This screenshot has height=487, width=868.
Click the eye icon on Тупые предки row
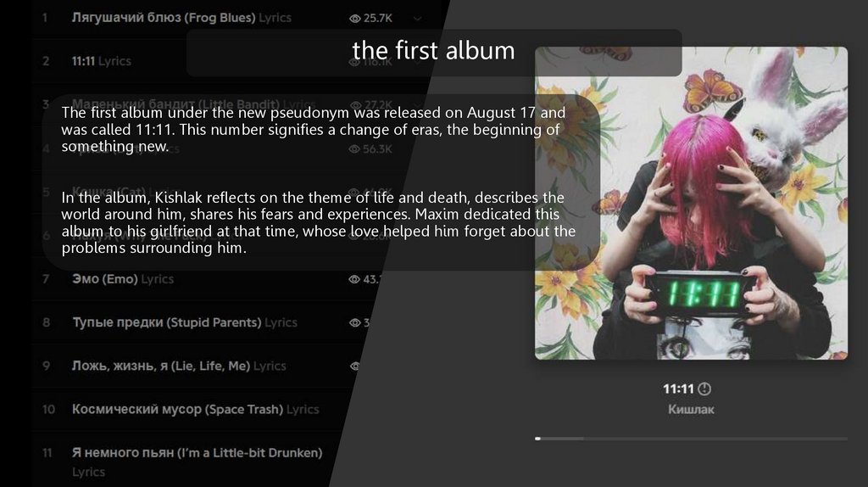(x=354, y=322)
